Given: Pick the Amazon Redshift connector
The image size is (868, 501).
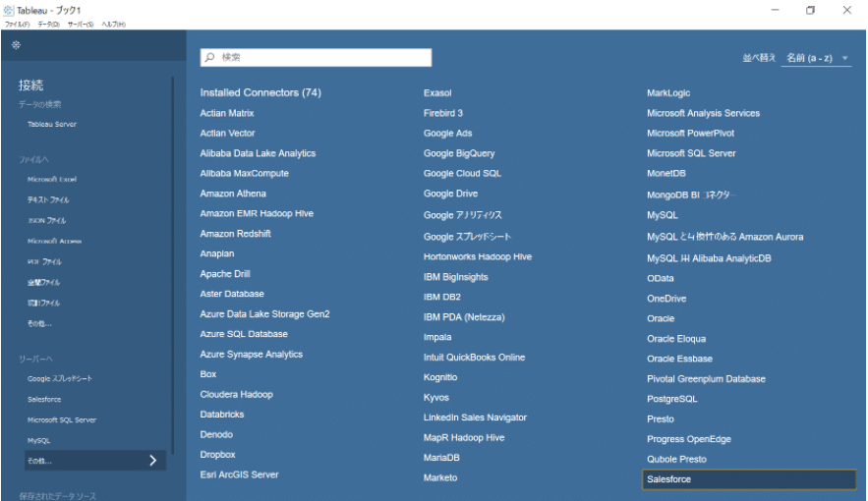Looking at the screenshot, I should point(235,234).
